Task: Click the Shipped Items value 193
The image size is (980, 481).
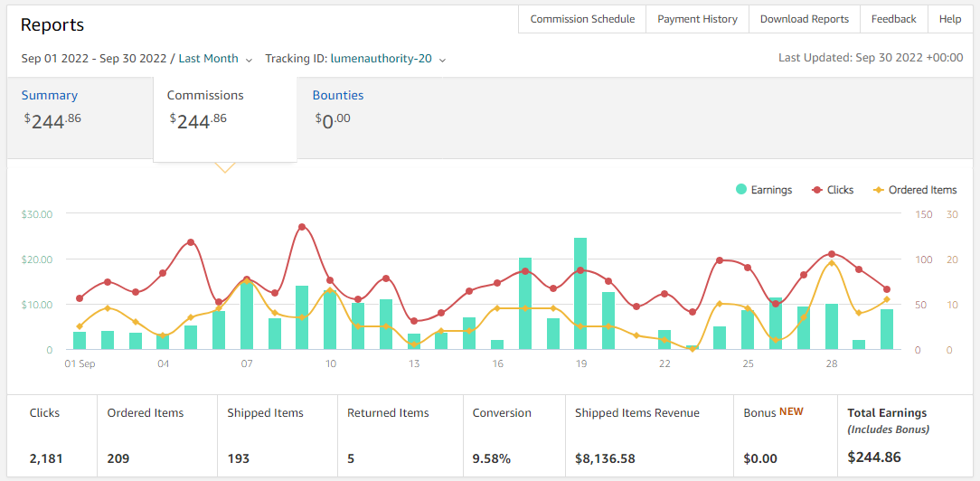Action: [x=238, y=458]
